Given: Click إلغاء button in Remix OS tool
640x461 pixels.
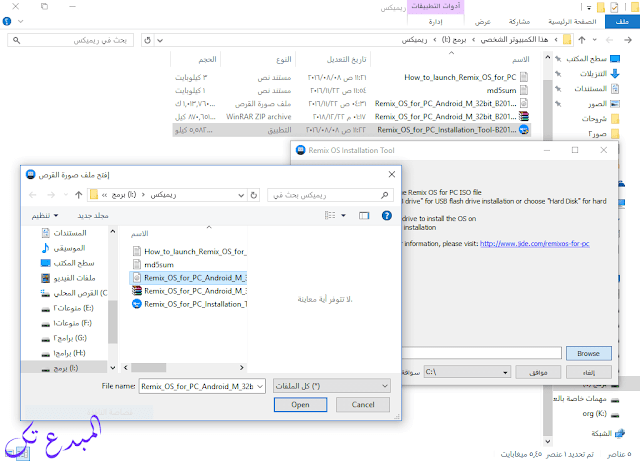Looking at the screenshot, I should point(589,372).
